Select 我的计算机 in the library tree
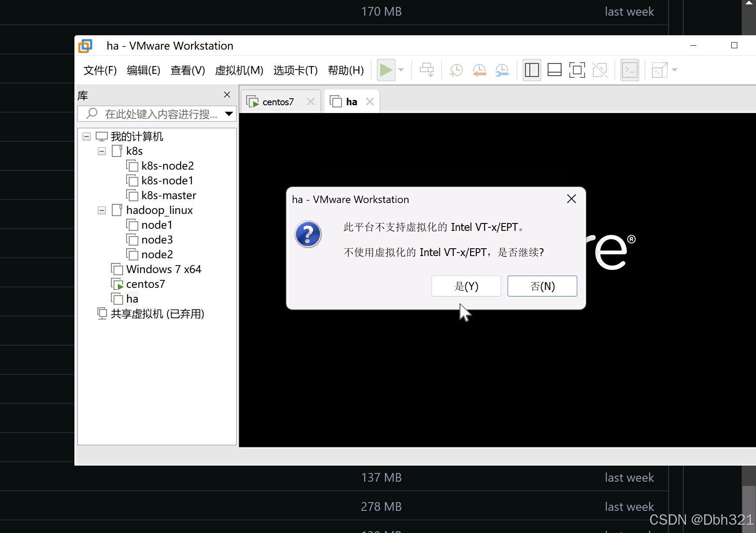Viewport: 756px width, 533px height. click(137, 137)
